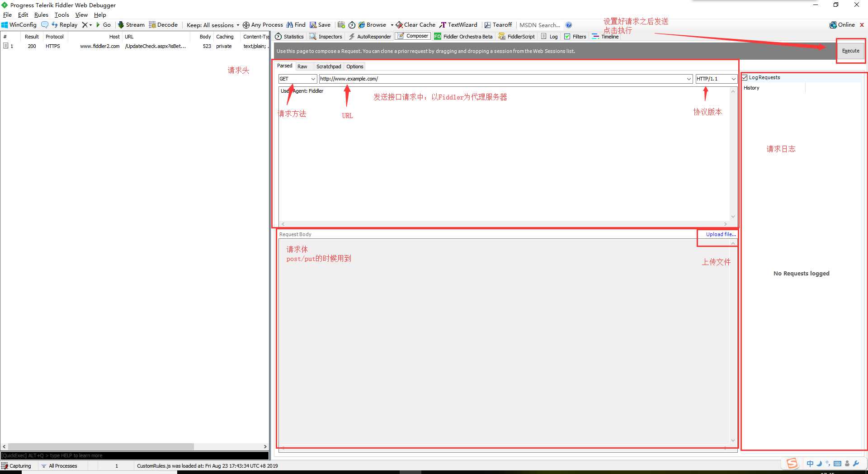Tearoff the inspectors into new window
The height and width of the screenshot is (474, 868).
point(498,25)
